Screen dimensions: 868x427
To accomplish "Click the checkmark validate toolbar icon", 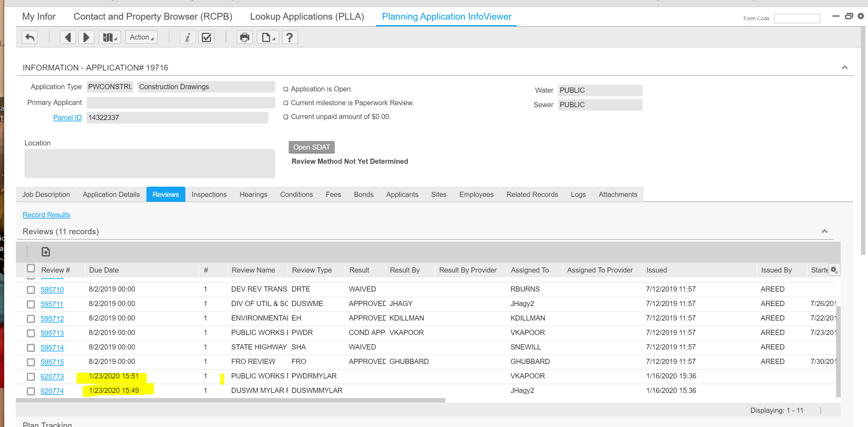I will pos(206,37).
